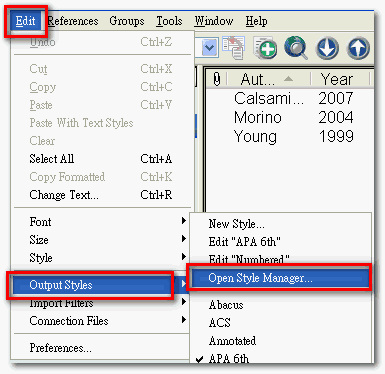Viewport: 385px width, 374px height.
Task: Select the checked APA 6th style
Action: [280, 358]
